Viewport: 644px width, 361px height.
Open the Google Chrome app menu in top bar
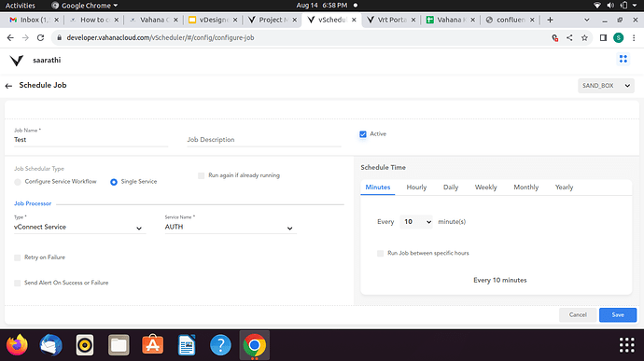click(x=85, y=6)
